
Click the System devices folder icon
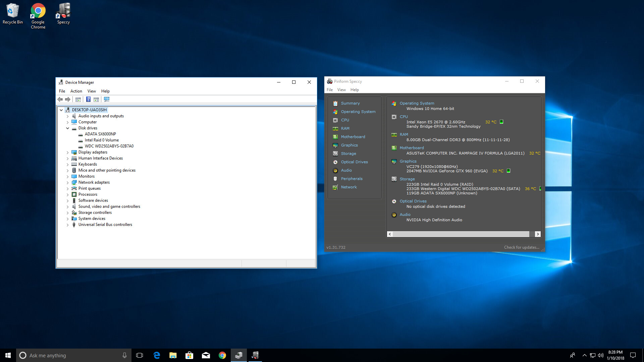[74, 219]
